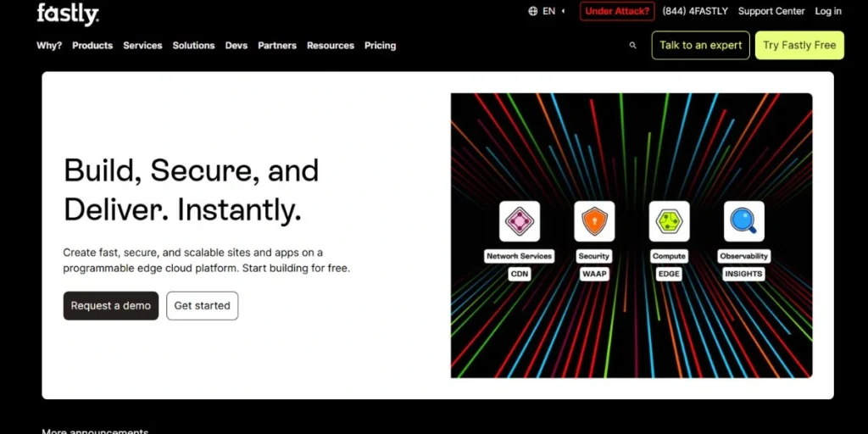Click the Request a demo button
This screenshot has width=868, height=434.
pyautogui.click(x=111, y=305)
